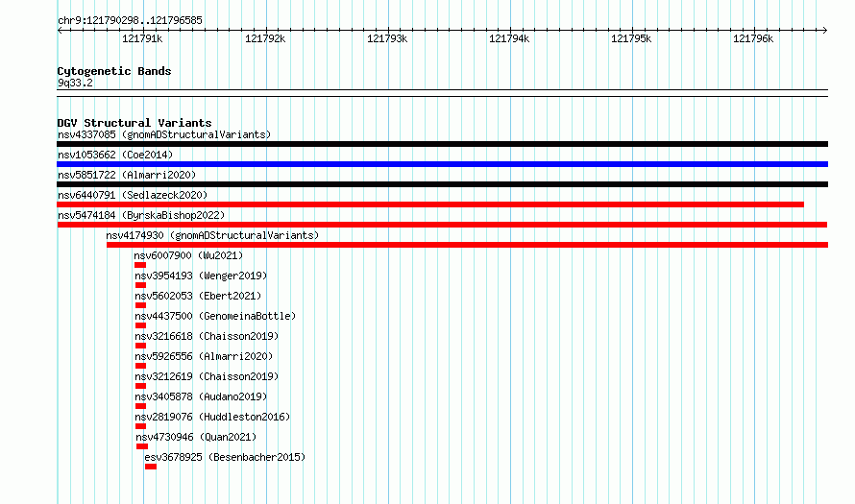Click the 121794k ruler position

[x=509, y=38]
